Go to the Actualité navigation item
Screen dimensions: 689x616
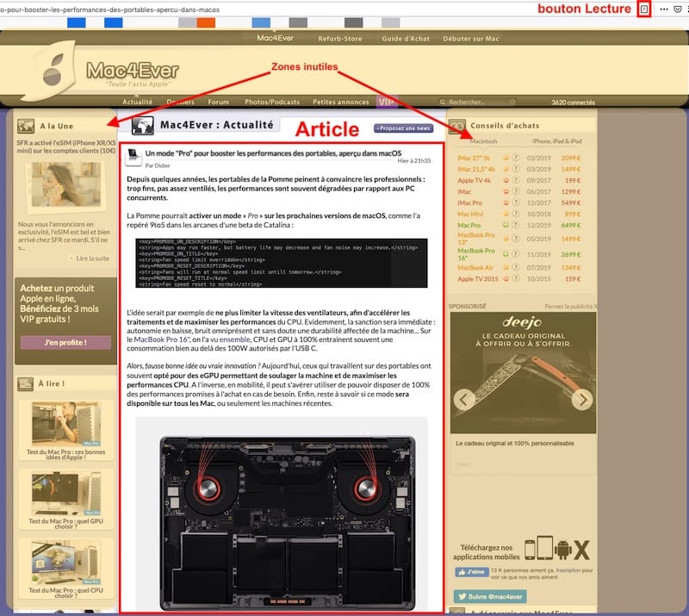pyautogui.click(x=138, y=102)
